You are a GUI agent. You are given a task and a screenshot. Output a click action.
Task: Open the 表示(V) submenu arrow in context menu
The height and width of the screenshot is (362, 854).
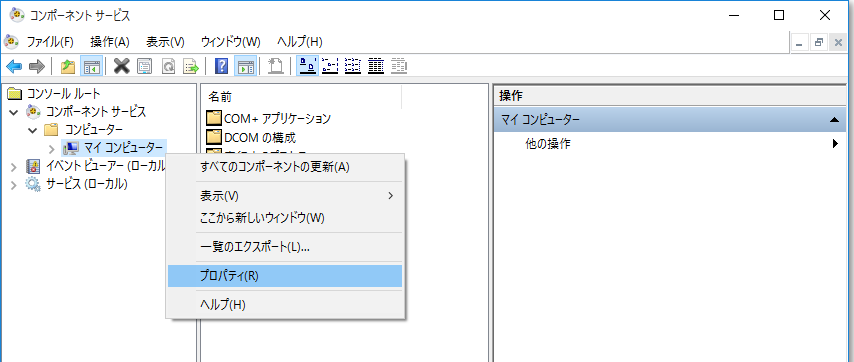click(x=390, y=195)
